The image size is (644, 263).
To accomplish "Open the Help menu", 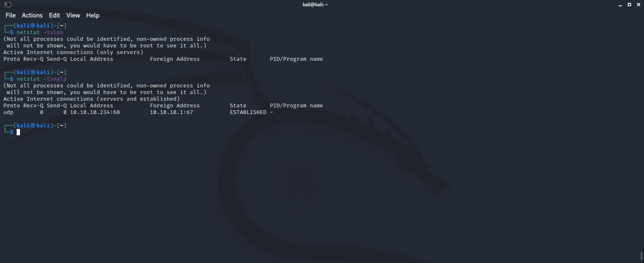I will point(93,15).
